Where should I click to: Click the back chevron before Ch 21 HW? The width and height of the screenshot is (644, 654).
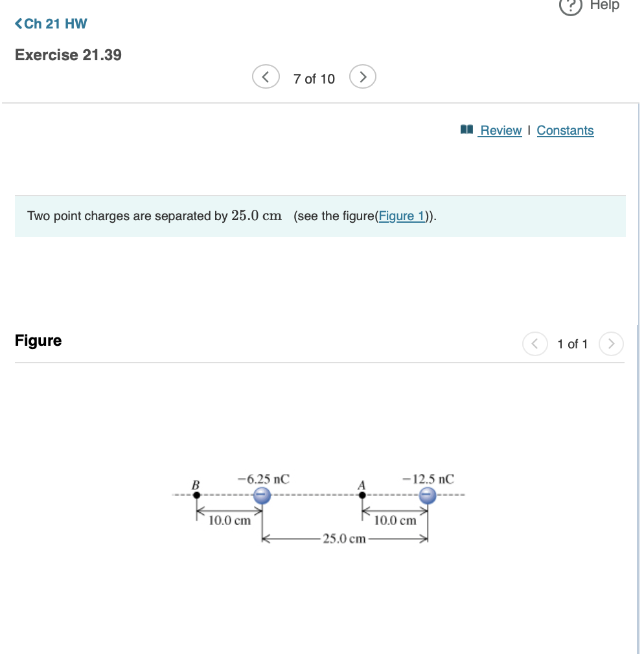tap(18, 23)
